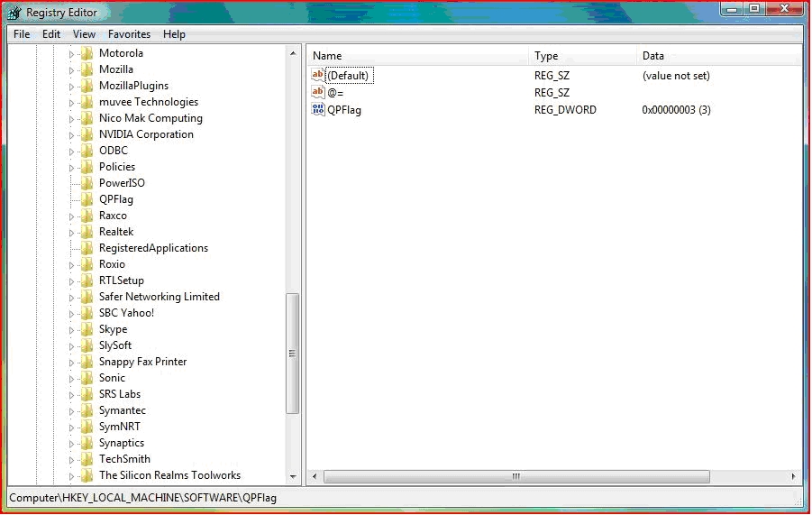This screenshot has width=812, height=515.
Task: Select The Silicon Realms Toolworks key label
Action: pyautogui.click(x=169, y=475)
